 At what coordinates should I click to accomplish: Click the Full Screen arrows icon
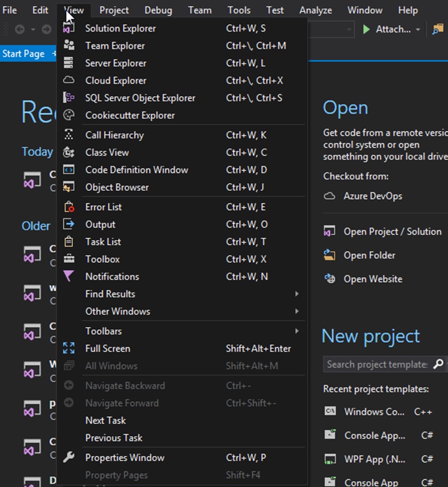coord(69,348)
